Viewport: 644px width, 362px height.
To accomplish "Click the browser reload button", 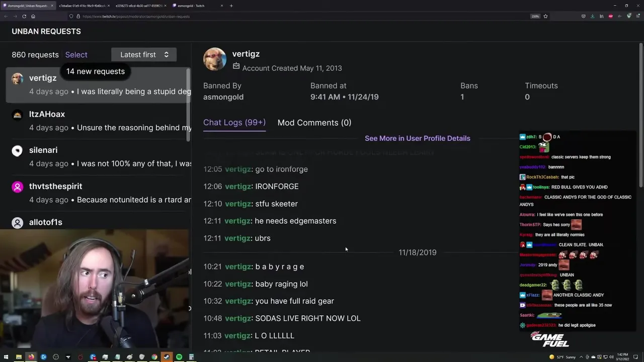I will click(x=24, y=16).
